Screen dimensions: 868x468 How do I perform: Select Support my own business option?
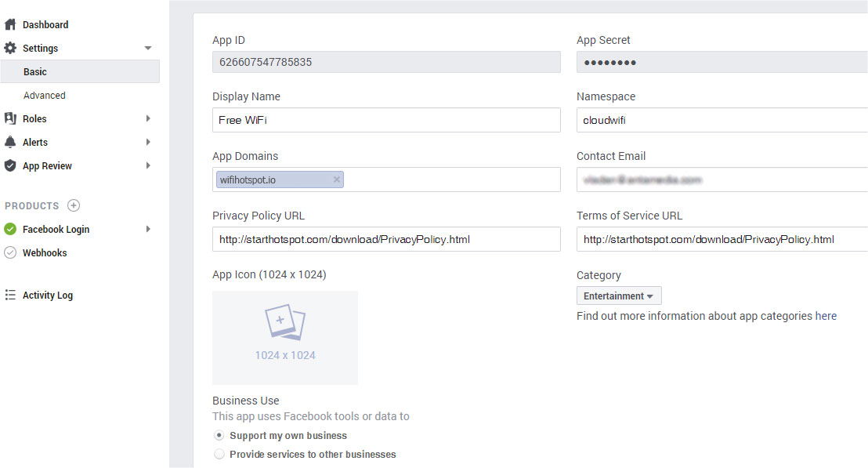pyautogui.click(x=219, y=435)
